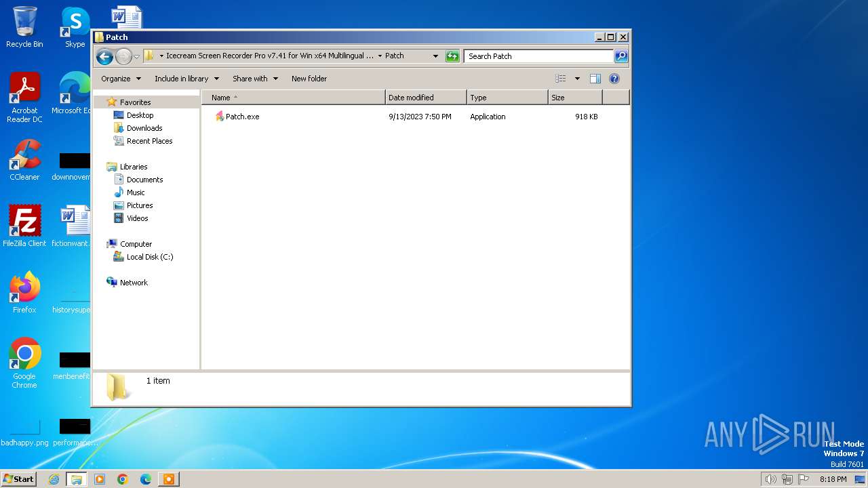Image resolution: width=868 pixels, height=488 pixels.
Task: Open the Videos library
Action: 137,218
